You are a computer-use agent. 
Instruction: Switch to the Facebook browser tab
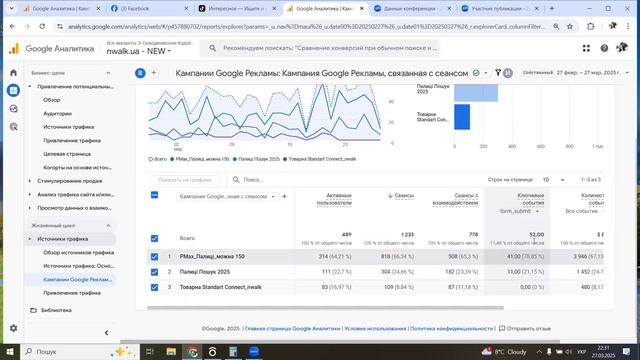pyautogui.click(x=149, y=8)
